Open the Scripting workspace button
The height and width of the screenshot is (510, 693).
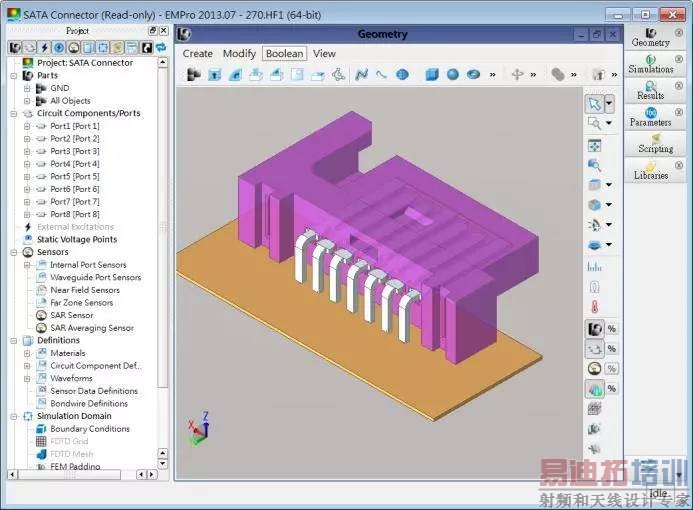click(655, 143)
